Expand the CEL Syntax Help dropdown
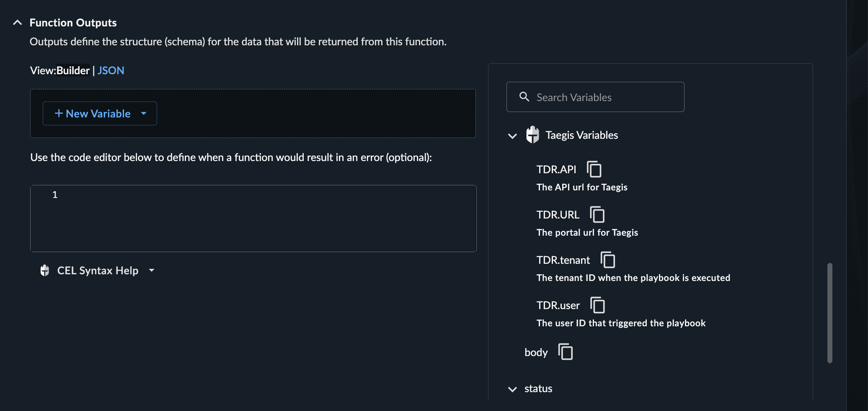The height and width of the screenshot is (411, 868). (x=152, y=271)
